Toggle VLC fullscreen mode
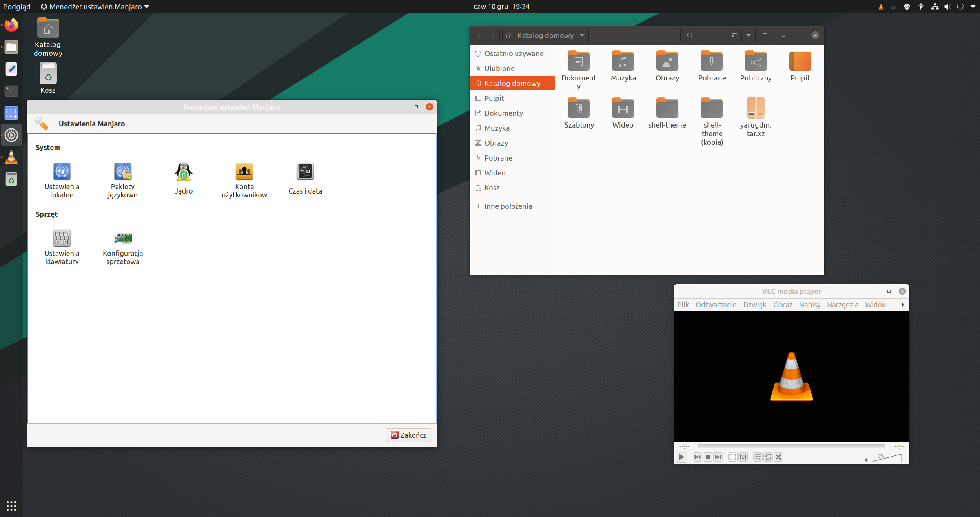This screenshot has height=517, width=980. click(x=732, y=457)
